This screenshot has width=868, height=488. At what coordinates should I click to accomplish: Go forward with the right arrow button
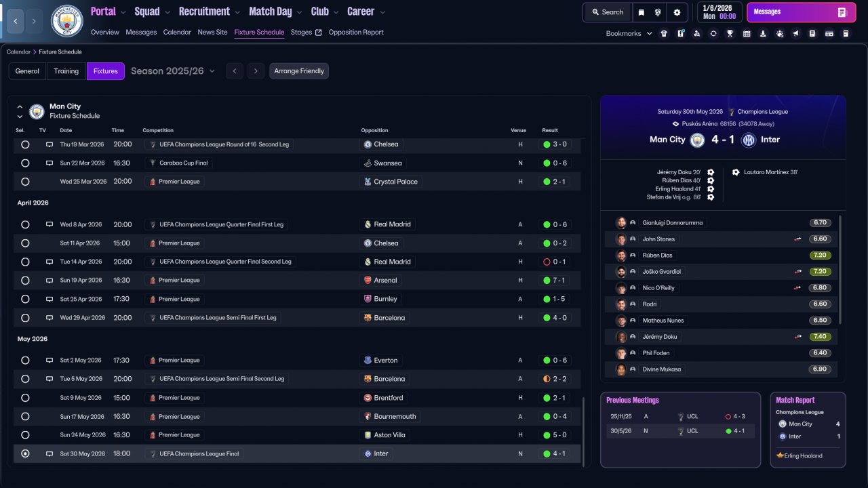(35, 22)
